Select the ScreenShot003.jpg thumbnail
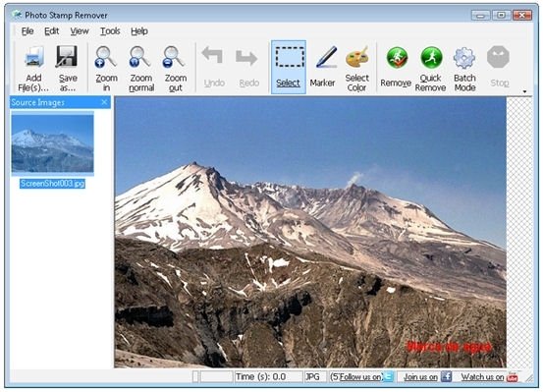This screenshot has height=392, width=543. (x=52, y=143)
